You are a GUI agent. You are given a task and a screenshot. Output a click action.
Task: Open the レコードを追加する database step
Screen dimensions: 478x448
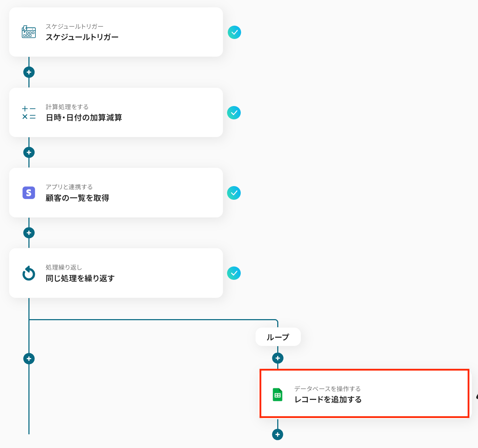[x=364, y=394]
